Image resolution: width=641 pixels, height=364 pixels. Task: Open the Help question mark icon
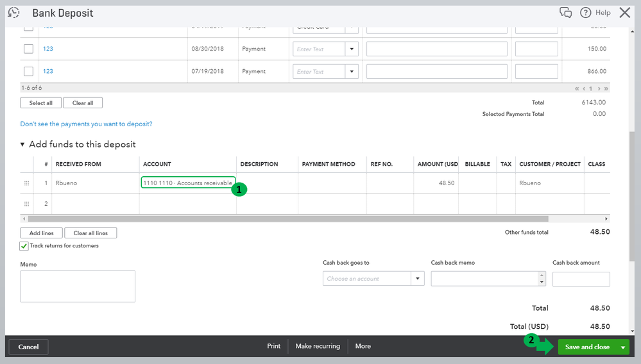tap(585, 13)
